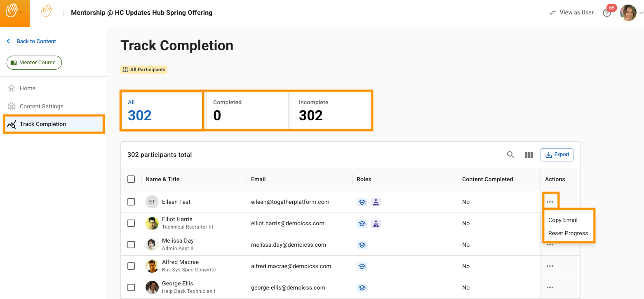Viewport: 644px width, 299px height.
Task: Click the mentor role icon for Eileen Test
Action: 362,202
